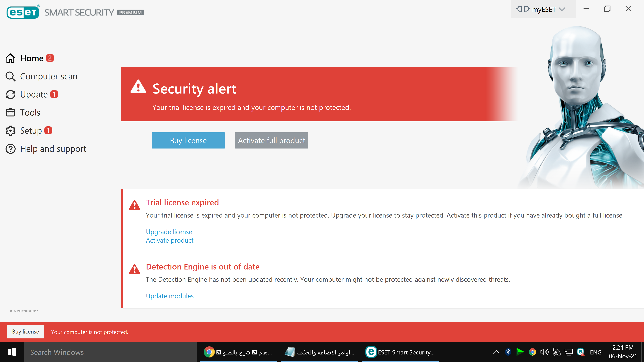Image resolution: width=644 pixels, height=362 pixels.
Task: Click the gear Setup icon
Action: (x=11, y=131)
